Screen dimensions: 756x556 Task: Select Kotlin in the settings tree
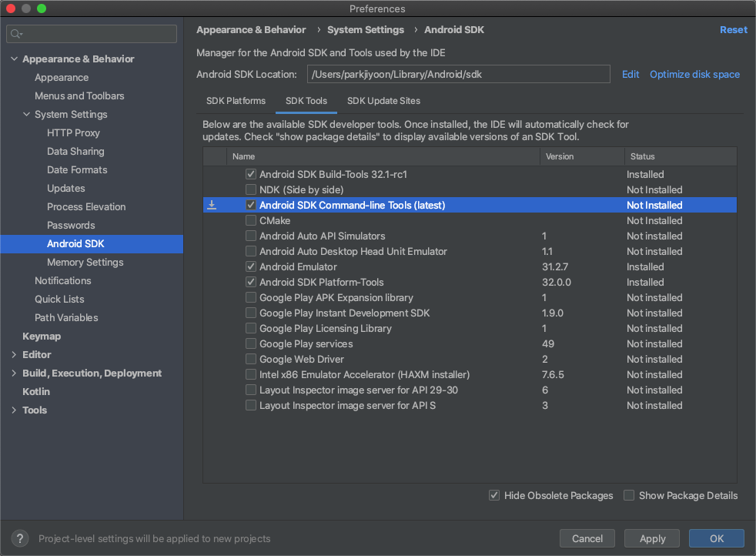pyautogui.click(x=36, y=391)
